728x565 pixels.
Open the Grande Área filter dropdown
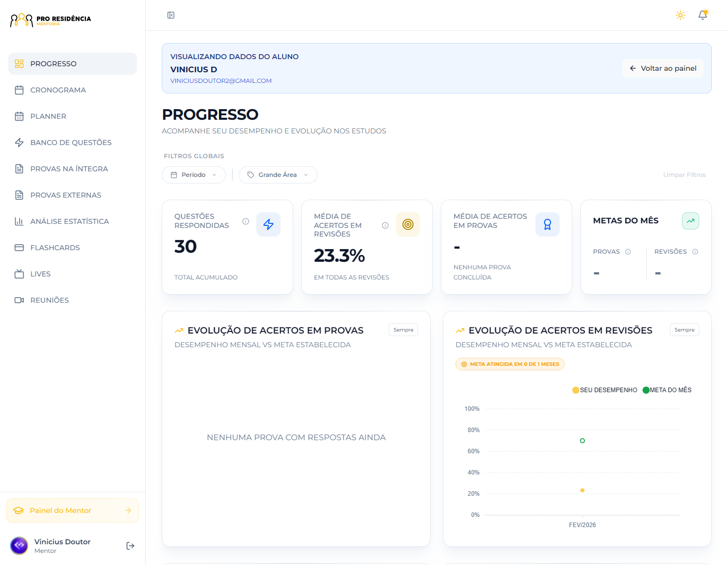click(278, 175)
